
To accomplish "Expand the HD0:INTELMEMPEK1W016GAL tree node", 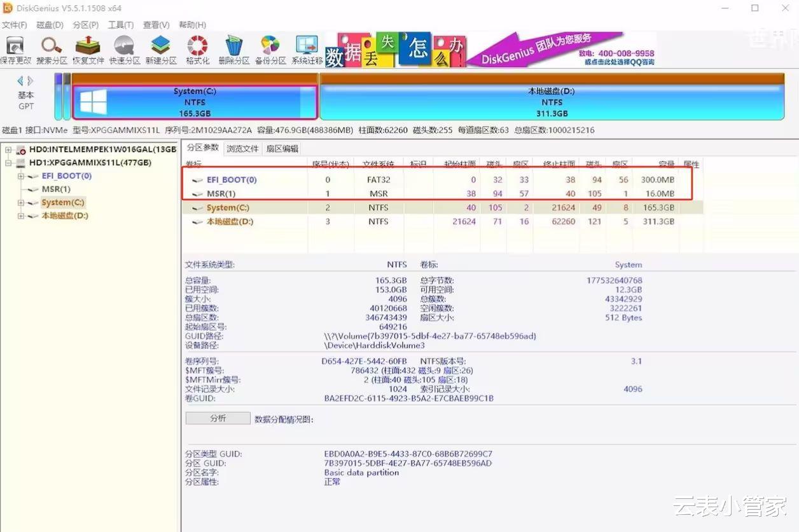I will [x=8, y=150].
